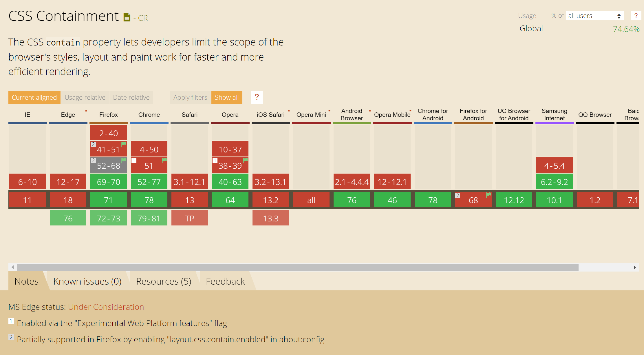644x355 pixels.
Task: Click the spec document icon beside title
Action: click(127, 18)
